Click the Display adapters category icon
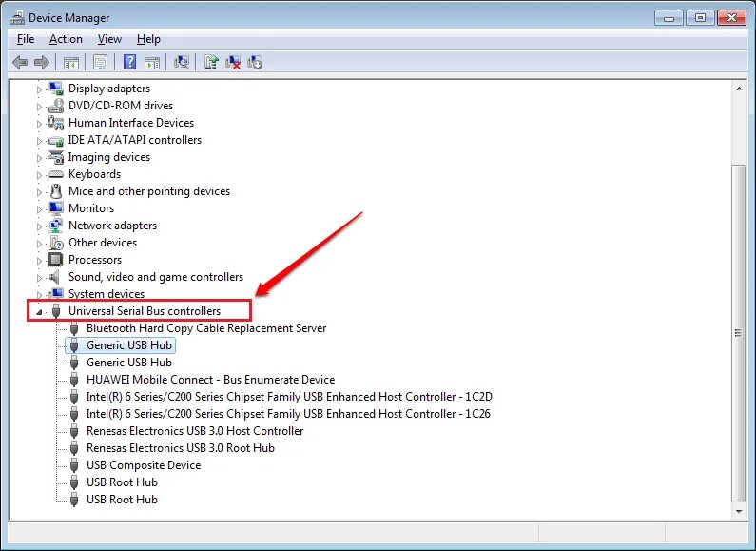The image size is (756, 551). click(x=56, y=89)
